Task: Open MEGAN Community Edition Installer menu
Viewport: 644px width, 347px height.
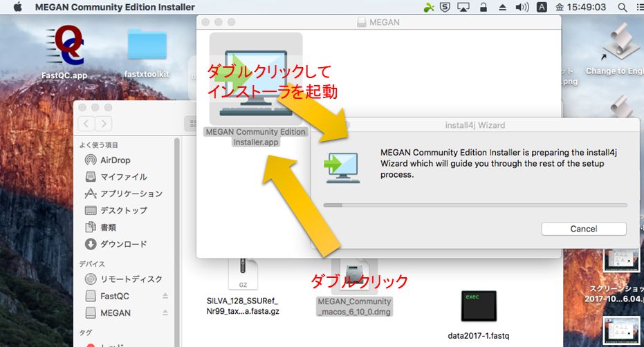Action: coord(115,7)
